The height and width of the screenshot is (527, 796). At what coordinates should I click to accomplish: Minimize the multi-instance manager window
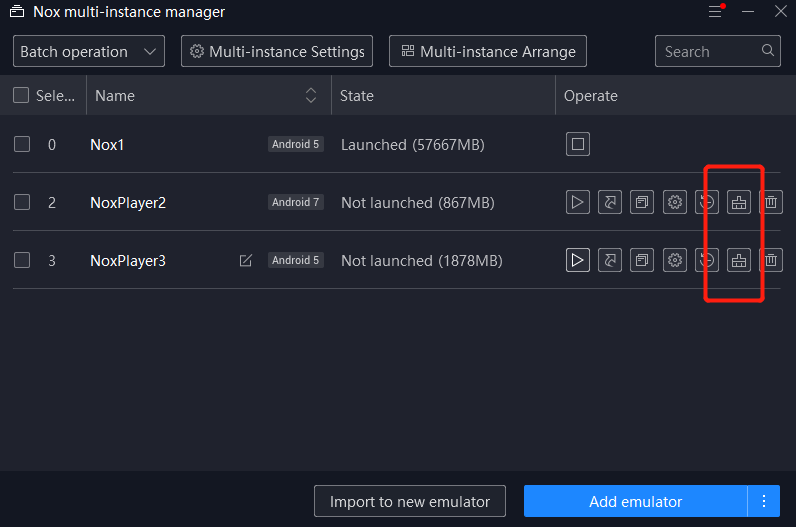click(748, 11)
